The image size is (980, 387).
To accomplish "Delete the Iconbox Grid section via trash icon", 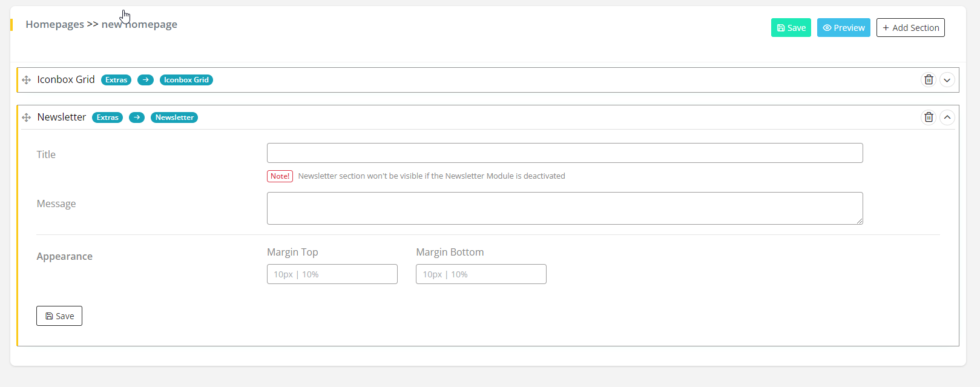I will tap(928, 80).
